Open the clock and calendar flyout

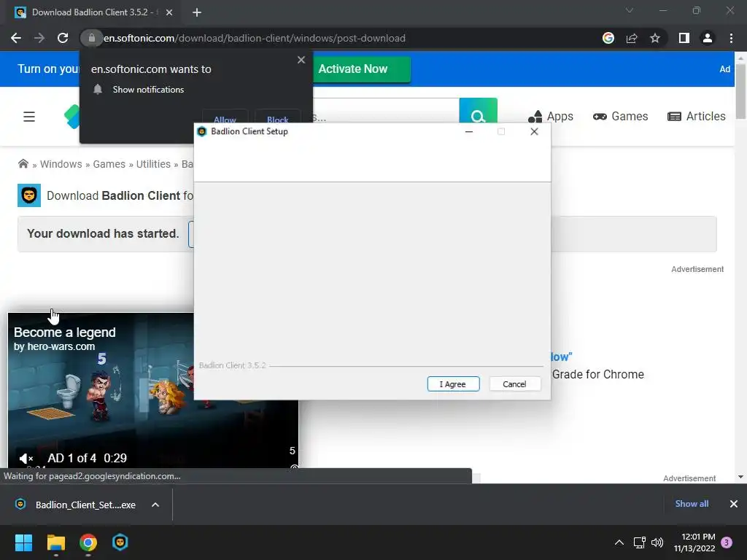coord(694,542)
